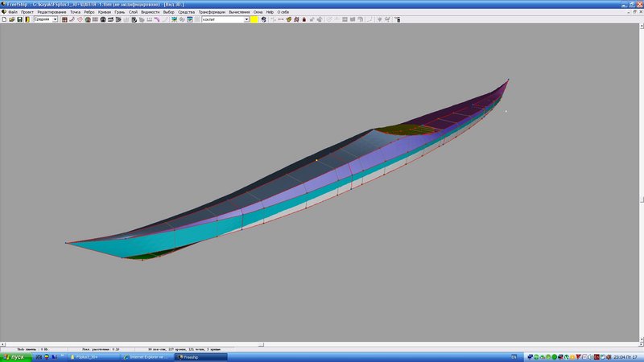Click the horizontal scrollbar thumb at bottom

click(261, 344)
